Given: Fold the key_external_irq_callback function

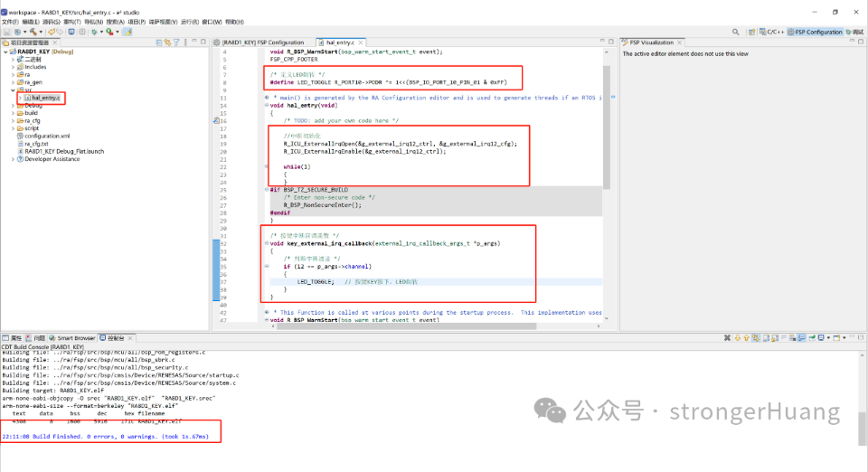Looking at the screenshot, I should click(266, 243).
